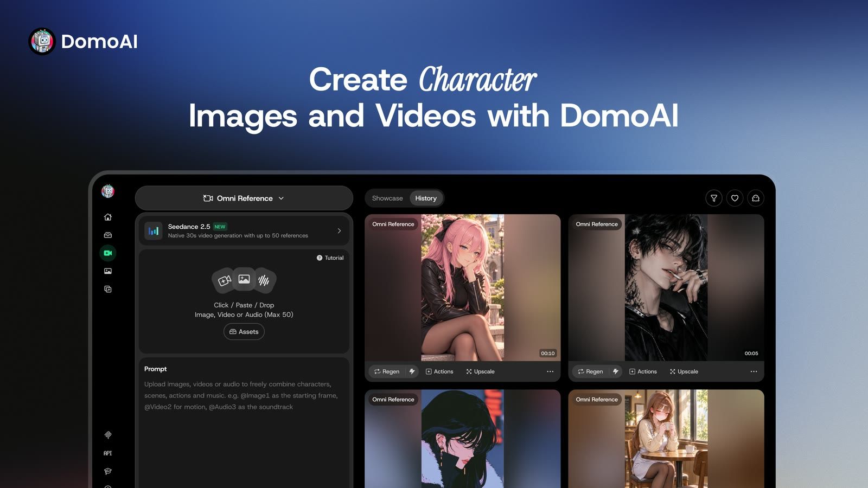Open the retro black-haired woman thumbnail
The image size is (868, 488).
click(x=463, y=439)
